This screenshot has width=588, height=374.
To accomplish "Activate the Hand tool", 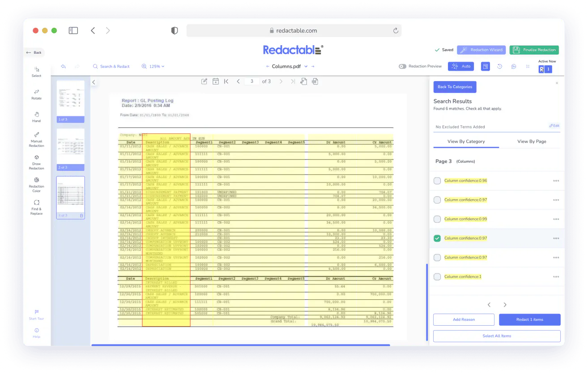I will coord(37,117).
